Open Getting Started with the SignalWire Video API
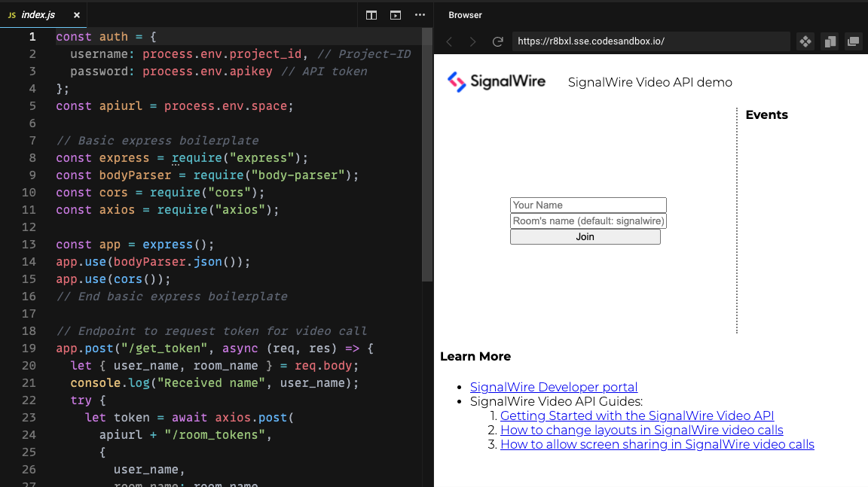 tap(637, 415)
